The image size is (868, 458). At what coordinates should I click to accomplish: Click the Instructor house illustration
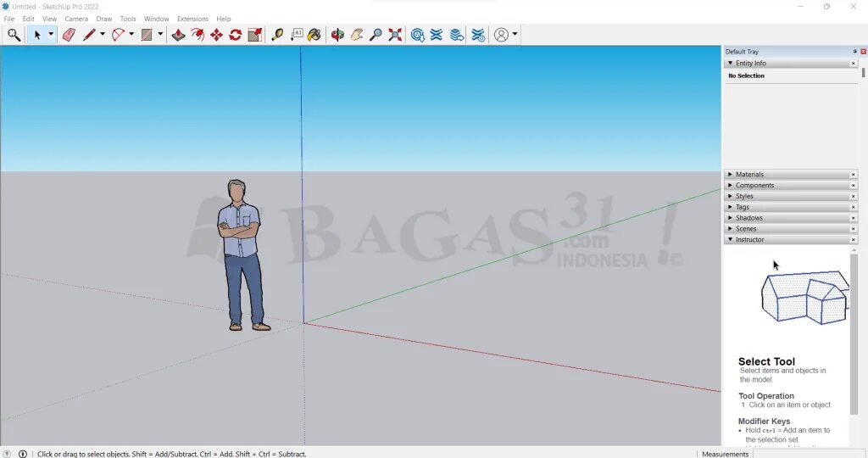[805, 297]
